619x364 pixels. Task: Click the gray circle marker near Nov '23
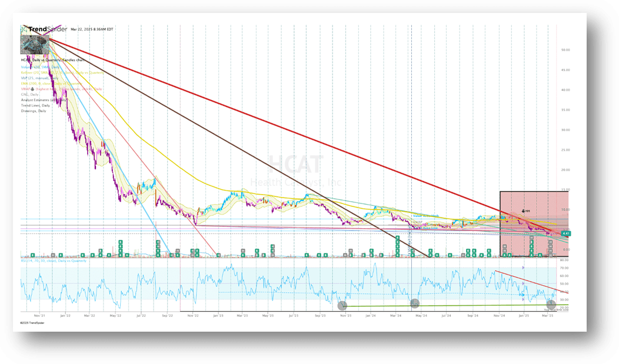342,306
